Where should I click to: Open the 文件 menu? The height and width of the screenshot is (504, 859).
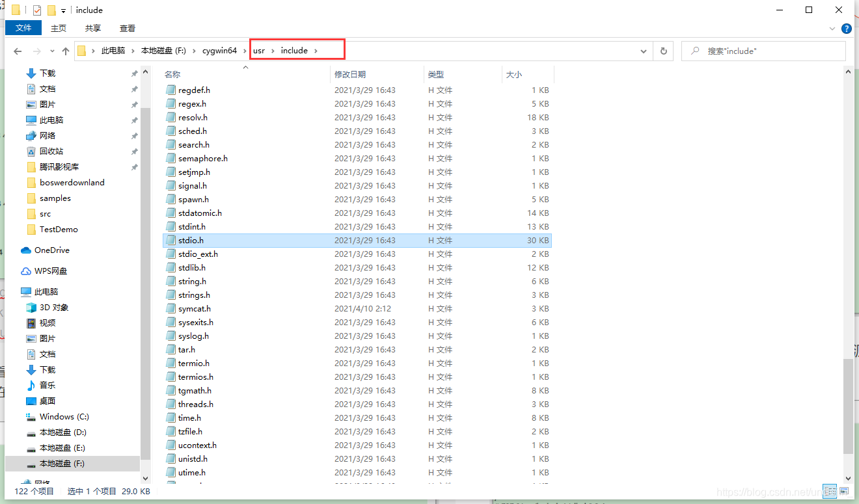[23, 28]
